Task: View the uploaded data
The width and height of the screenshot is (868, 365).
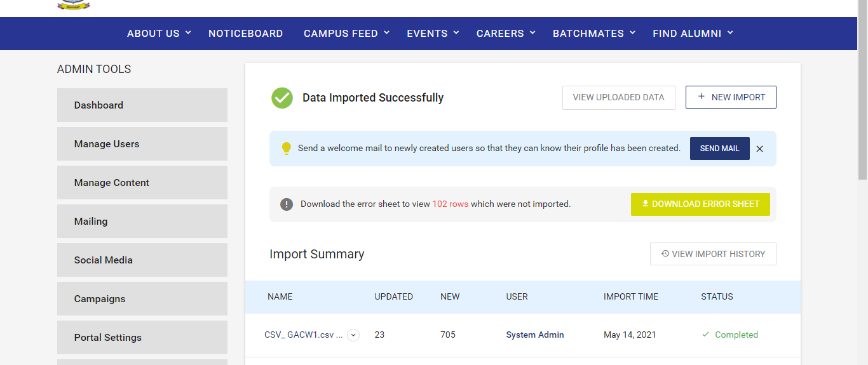Action: point(619,98)
